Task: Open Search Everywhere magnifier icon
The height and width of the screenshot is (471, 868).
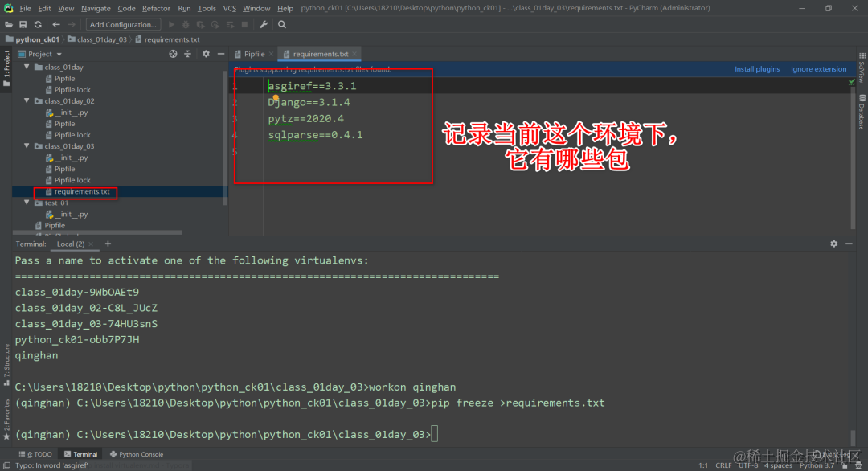Action: pos(282,24)
